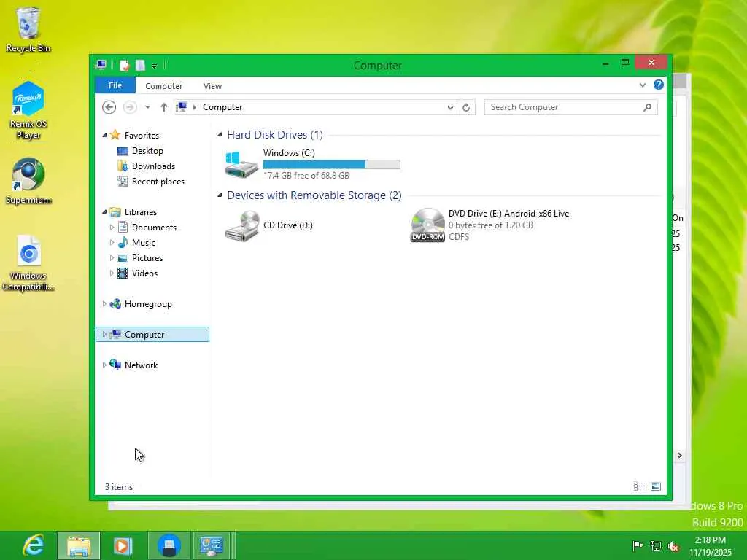Image resolution: width=747 pixels, height=560 pixels.
Task: Open Recycle Bin desktop icon
Action: coord(28,30)
